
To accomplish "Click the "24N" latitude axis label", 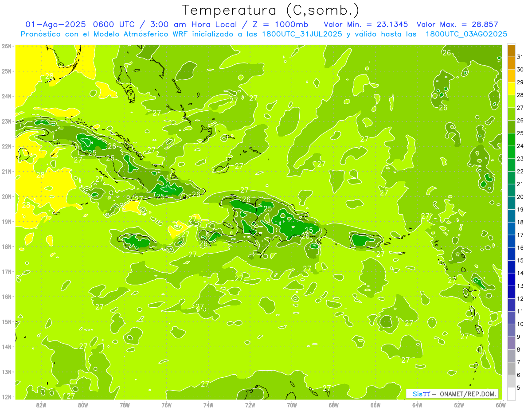I will tap(7, 96).
